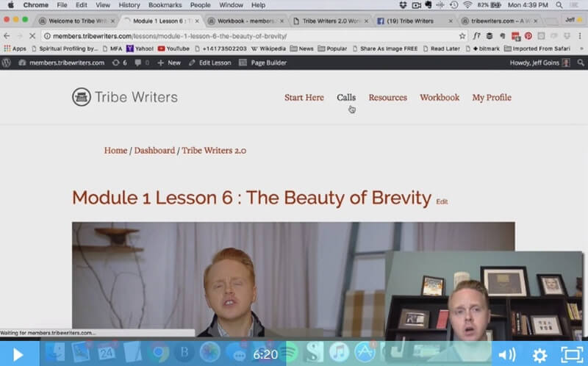Open the Wikipedia bookmark

coord(268,49)
